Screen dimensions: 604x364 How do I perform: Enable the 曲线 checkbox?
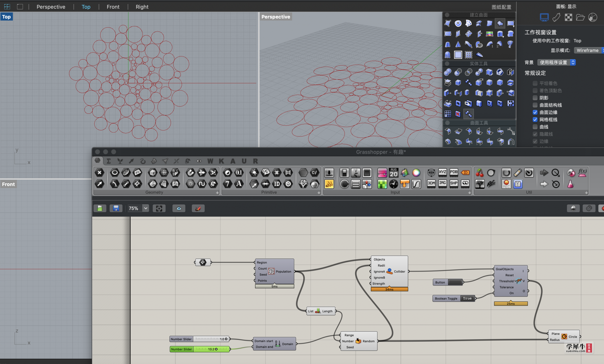tap(535, 127)
